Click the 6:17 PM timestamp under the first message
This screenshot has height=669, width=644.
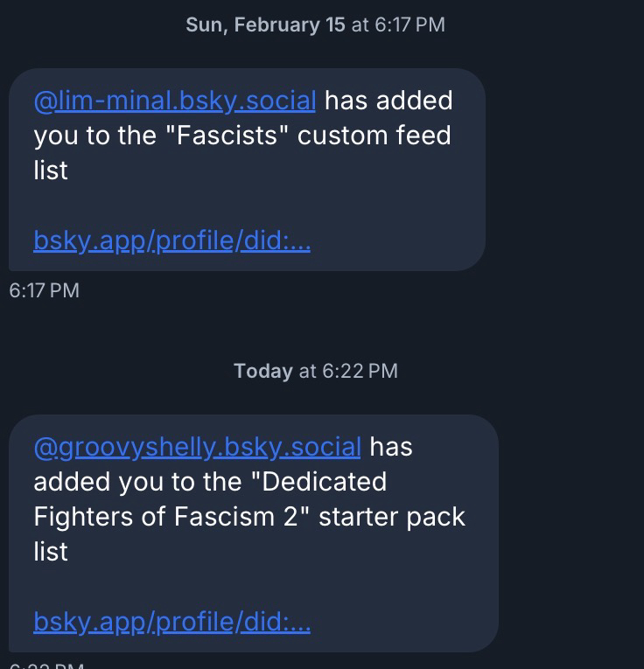[x=44, y=290]
